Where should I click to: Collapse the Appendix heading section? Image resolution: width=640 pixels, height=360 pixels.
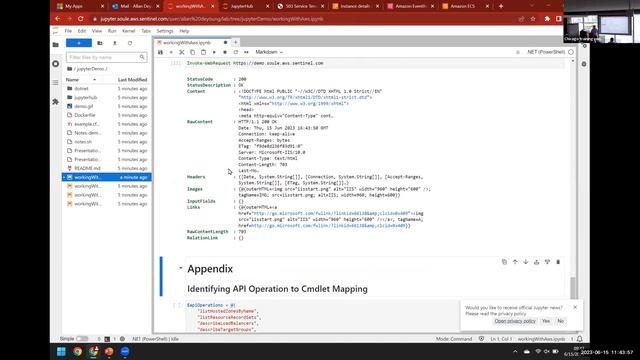pyautogui.click(x=181, y=268)
